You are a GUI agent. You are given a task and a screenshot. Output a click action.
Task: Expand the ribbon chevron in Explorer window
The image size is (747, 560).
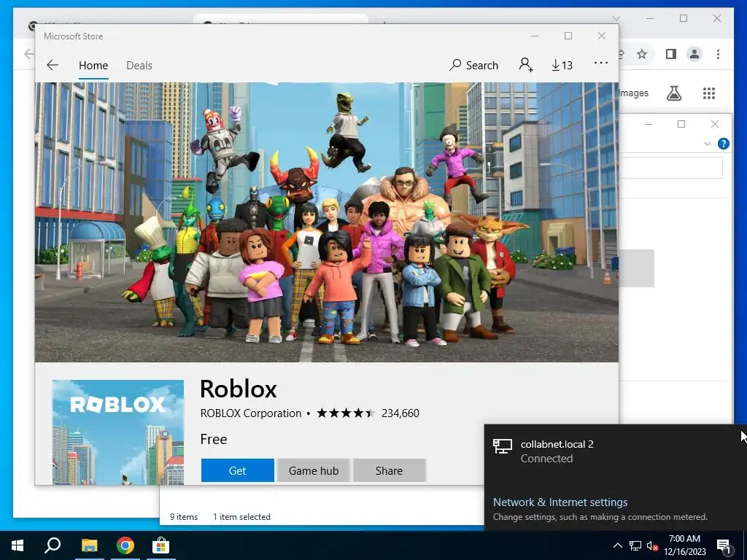(708, 144)
